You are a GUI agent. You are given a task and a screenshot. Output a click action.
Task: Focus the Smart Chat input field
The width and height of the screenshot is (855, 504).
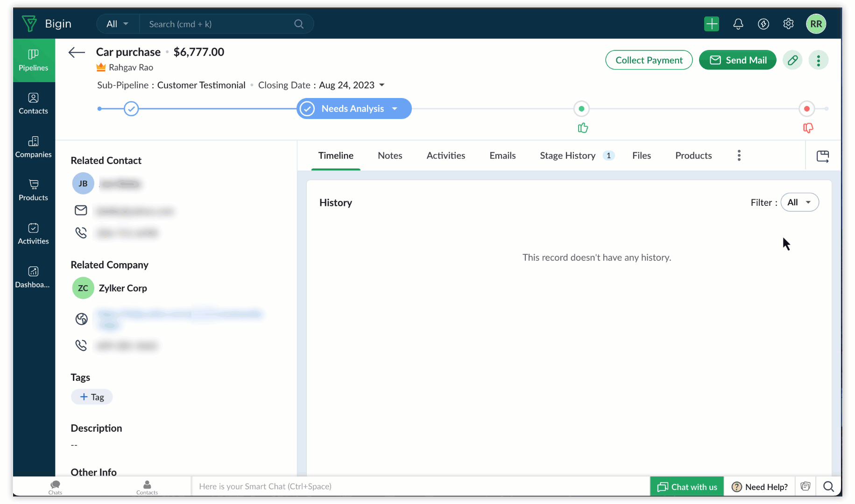[x=420, y=486]
